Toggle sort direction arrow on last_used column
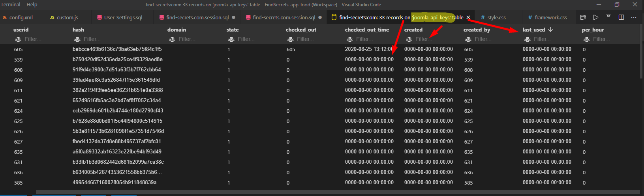Screen dimensions: 644x196 pos(550,30)
